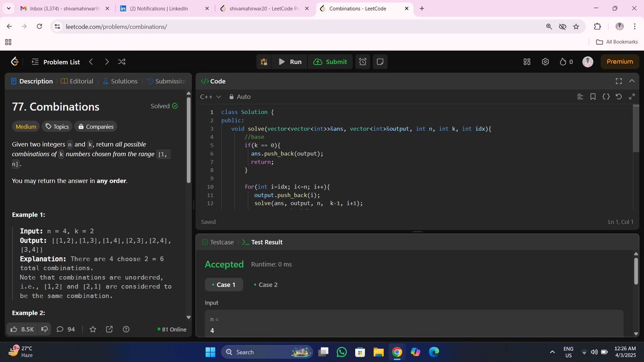The height and width of the screenshot is (362, 644).
Task: Open the 94 comments
Action: click(x=66, y=329)
